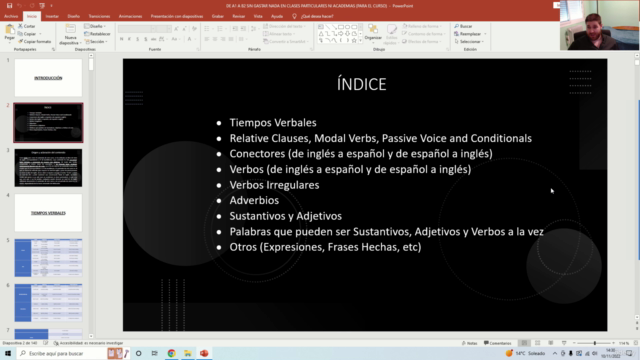Screen dimensions: 640x360
Task: Click the ¿Qué desea hacer? search box
Action: [313, 16]
